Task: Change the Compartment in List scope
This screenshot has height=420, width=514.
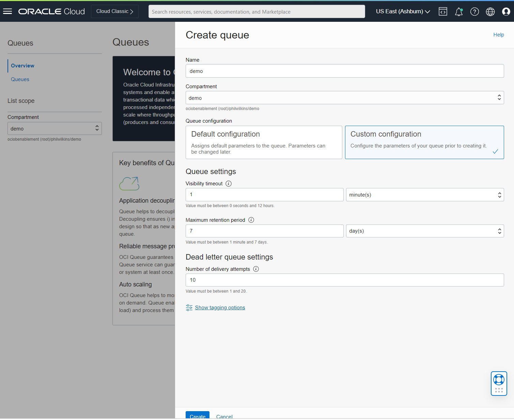Action: (54, 128)
